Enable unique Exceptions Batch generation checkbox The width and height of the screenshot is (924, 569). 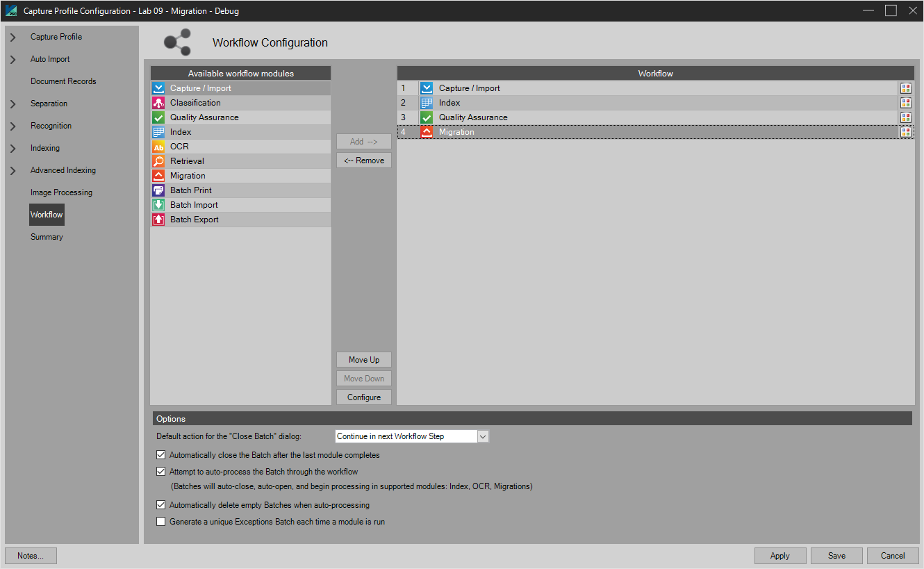coord(161,521)
